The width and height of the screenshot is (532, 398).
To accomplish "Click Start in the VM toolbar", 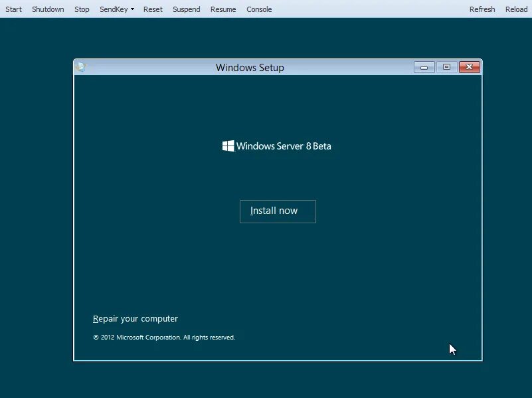I will click(13, 9).
